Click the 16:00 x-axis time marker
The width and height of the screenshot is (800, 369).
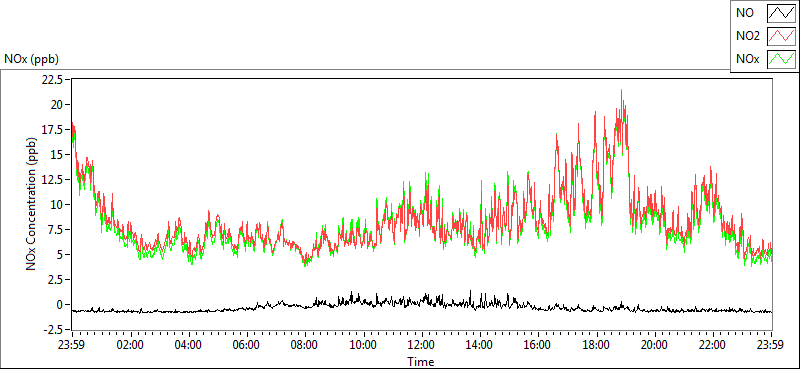pyautogui.click(x=538, y=344)
